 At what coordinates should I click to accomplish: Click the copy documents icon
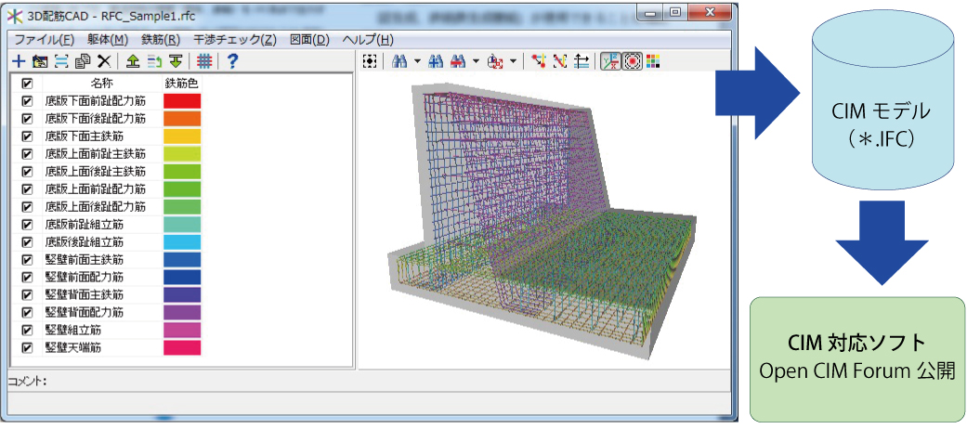click(83, 61)
